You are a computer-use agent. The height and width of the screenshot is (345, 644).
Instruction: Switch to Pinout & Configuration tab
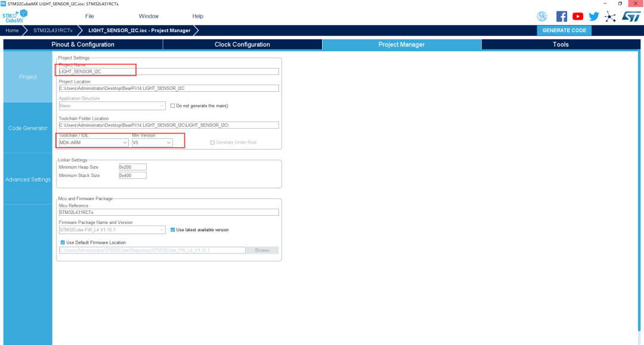[83, 44]
